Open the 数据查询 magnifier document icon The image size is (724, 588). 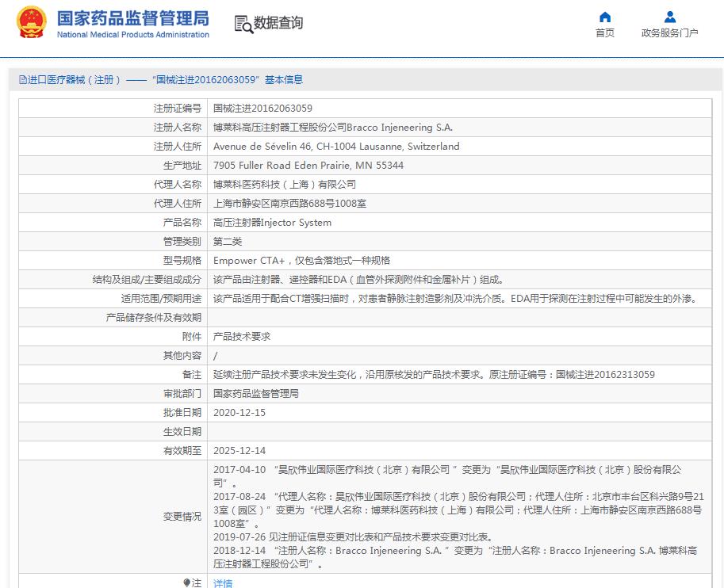coord(243,24)
